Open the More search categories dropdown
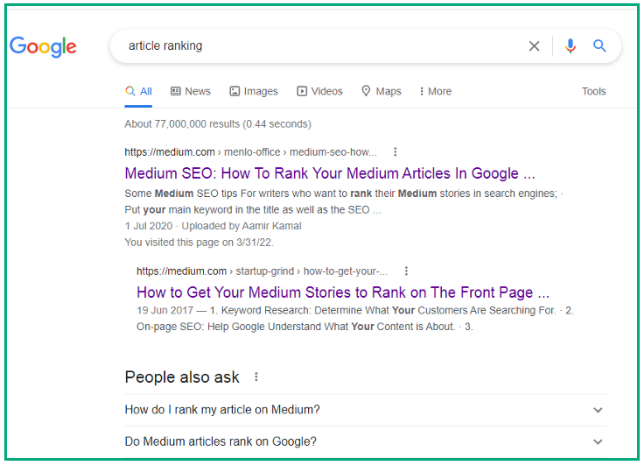Viewport: 643px width, 464px height. (x=435, y=91)
